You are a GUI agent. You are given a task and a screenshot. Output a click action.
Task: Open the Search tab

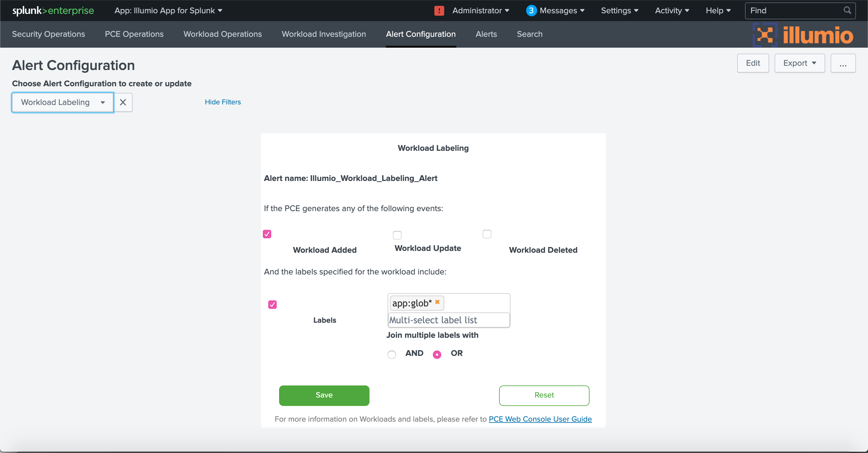529,34
